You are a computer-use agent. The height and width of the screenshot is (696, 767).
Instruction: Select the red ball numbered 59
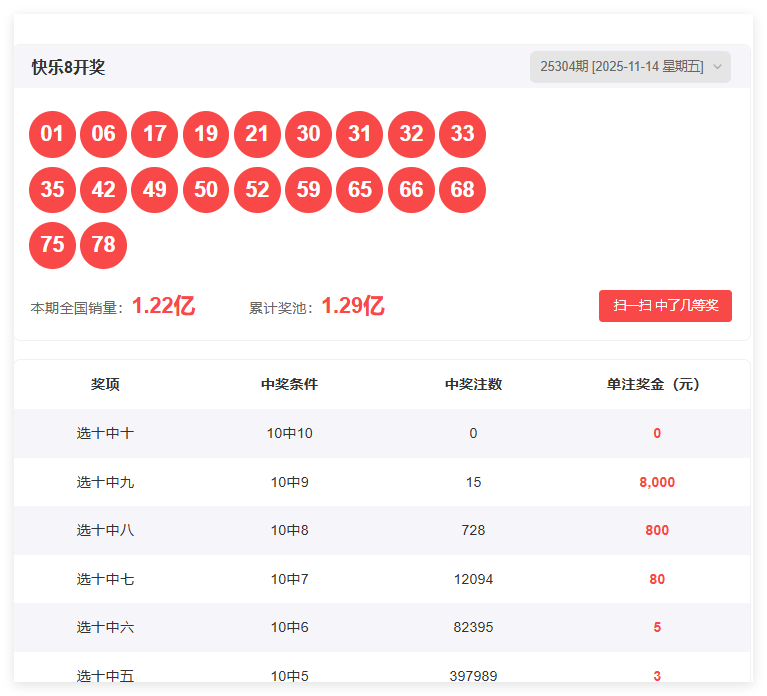pos(308,190)
